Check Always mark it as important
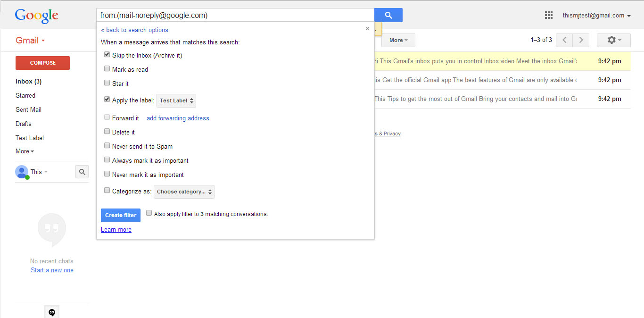 point(107,160)
